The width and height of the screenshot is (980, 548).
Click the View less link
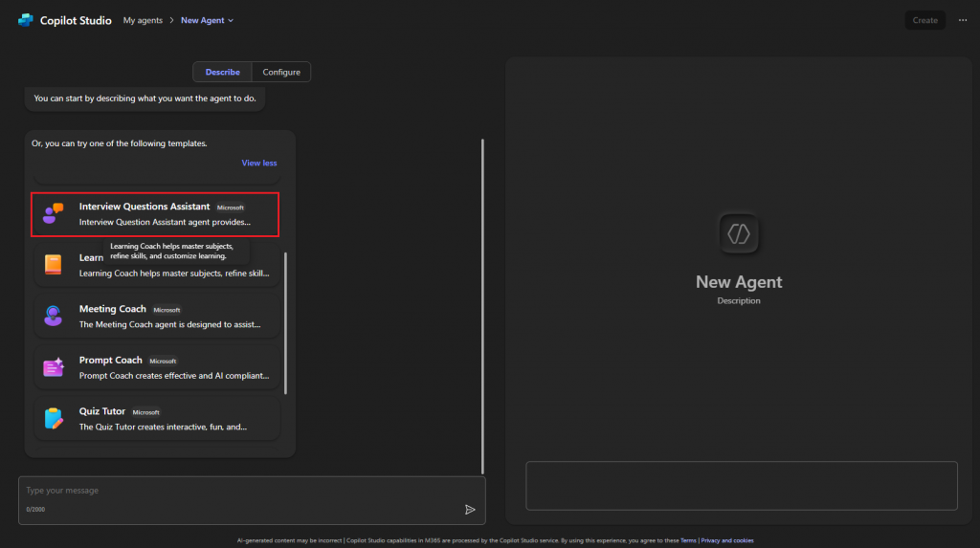coord(259,163)
